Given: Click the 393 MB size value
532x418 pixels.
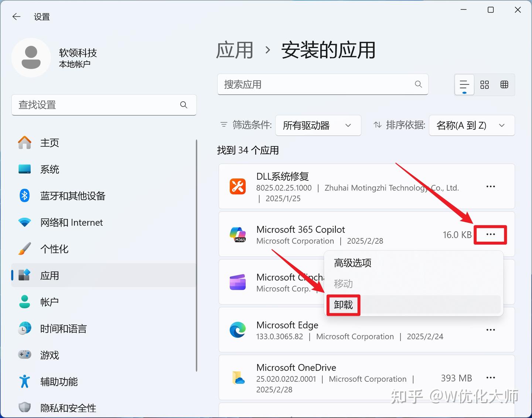Looking at the screenshot, I should tap(457, 378).
